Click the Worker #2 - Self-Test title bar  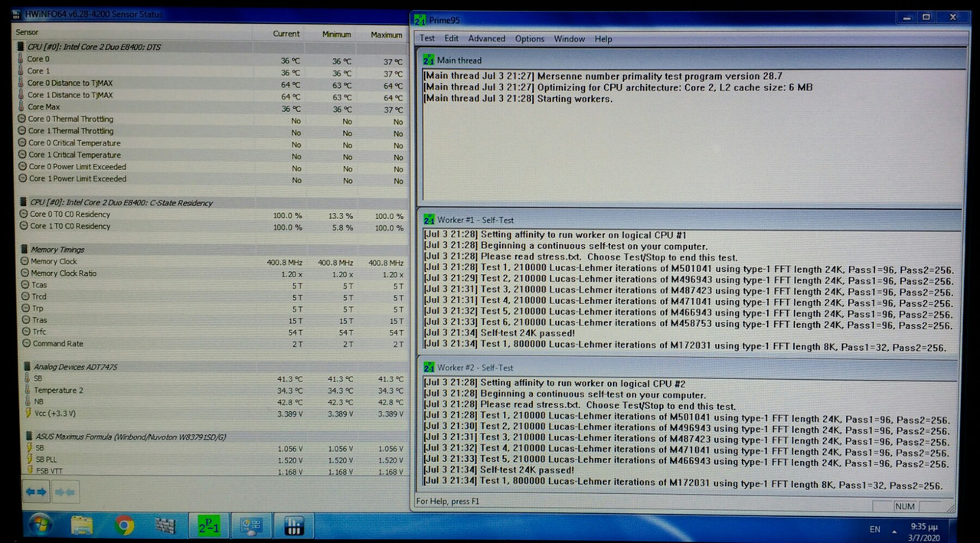[689, 368]
